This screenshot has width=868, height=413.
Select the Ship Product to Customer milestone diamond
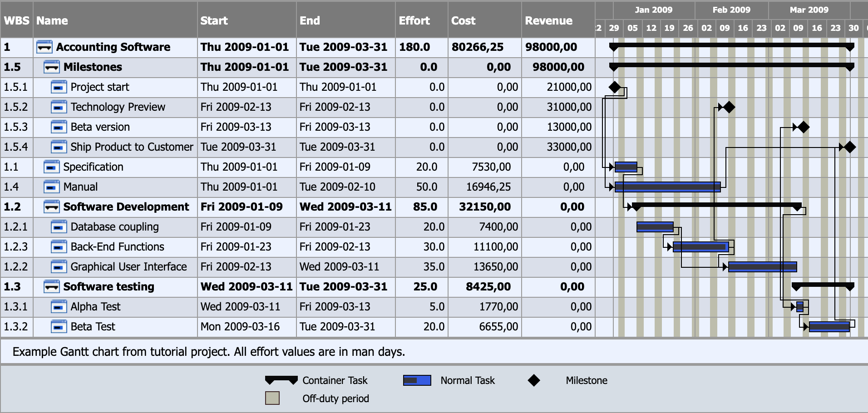coord(850,147)
